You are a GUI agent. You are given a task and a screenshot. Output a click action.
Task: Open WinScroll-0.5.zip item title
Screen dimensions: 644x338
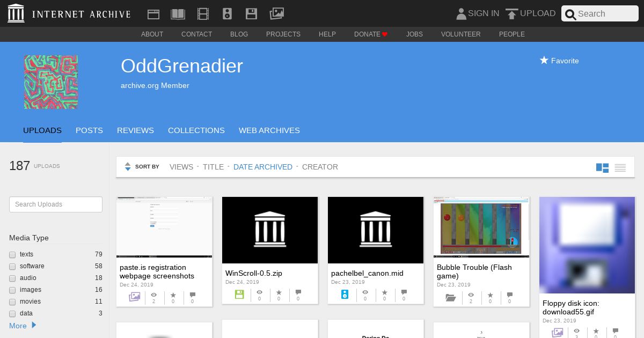[254, 273]
